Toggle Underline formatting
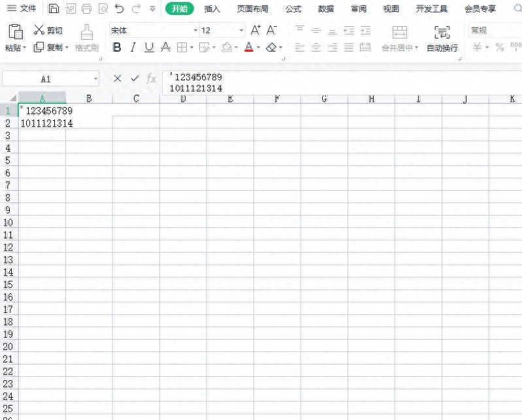 pos(149,47)
